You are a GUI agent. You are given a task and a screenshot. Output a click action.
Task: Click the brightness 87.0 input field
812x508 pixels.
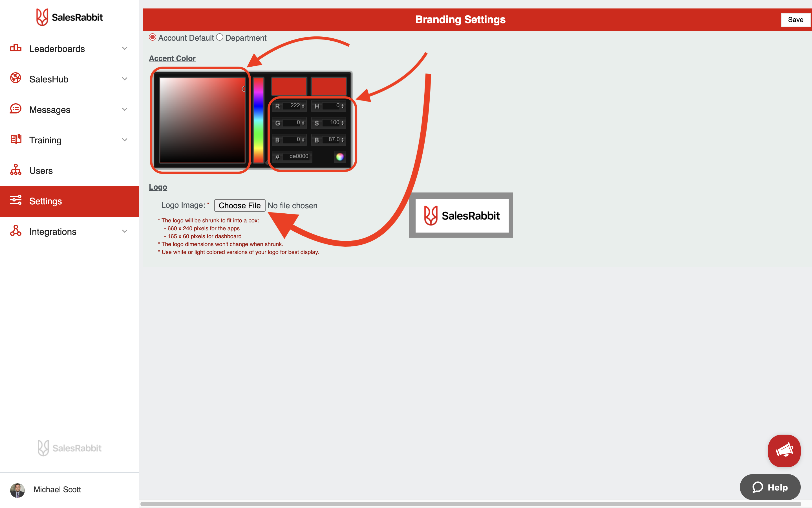332,139
